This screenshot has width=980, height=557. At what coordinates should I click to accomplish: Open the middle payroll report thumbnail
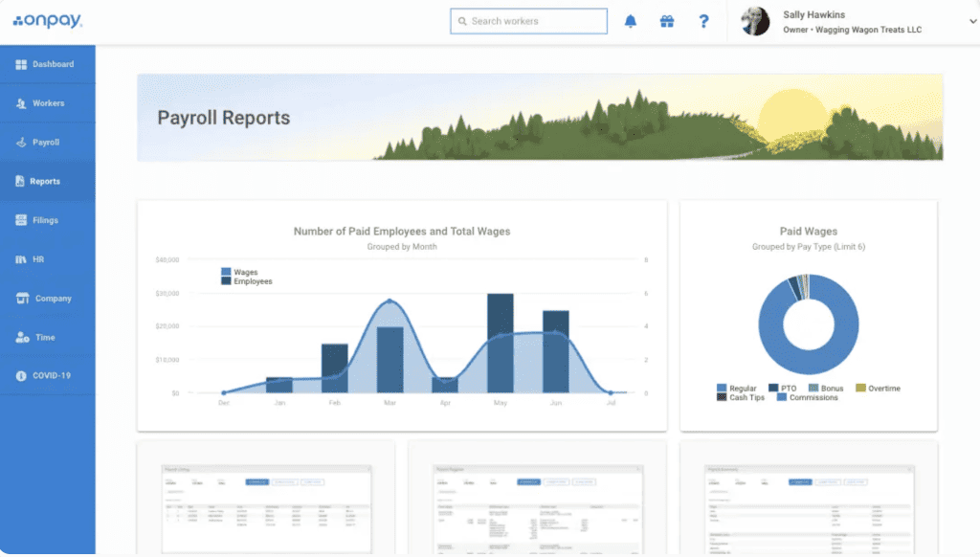tap(538, 509)
